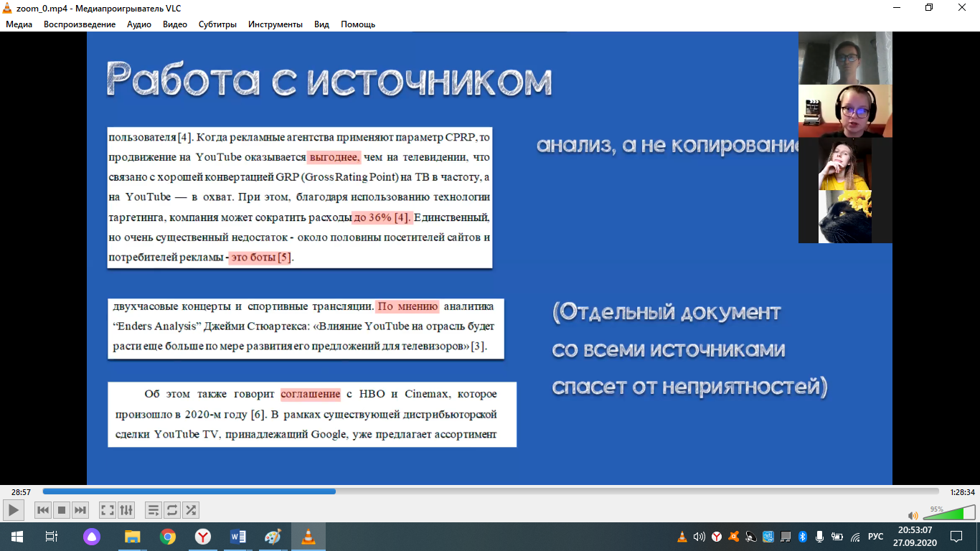Screen dimensions: 980x551
Task: Open File Explorer from taskbar
Action: pyautogui.click(x=133, y=537)
